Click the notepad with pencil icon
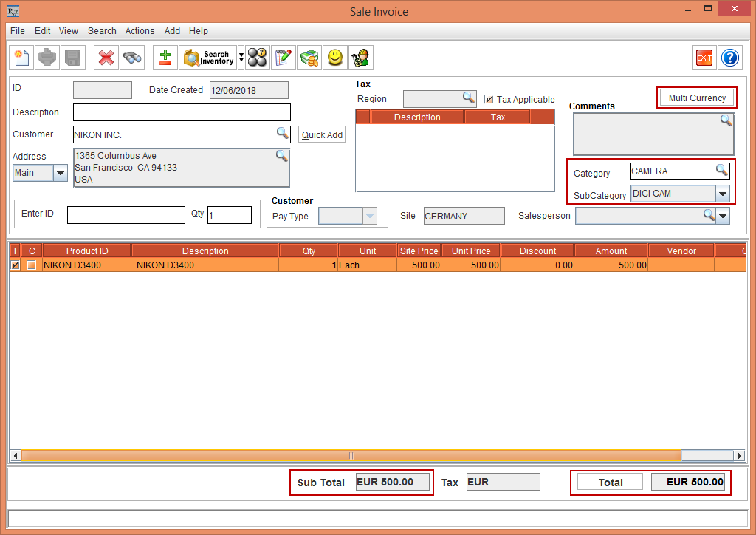The width and height of the screenshot is (756, 535). click(x=283, y=58)
